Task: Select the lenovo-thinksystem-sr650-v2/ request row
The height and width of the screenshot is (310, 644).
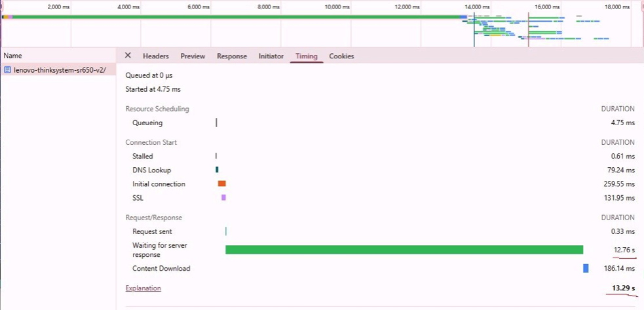Action: (59, 69)
